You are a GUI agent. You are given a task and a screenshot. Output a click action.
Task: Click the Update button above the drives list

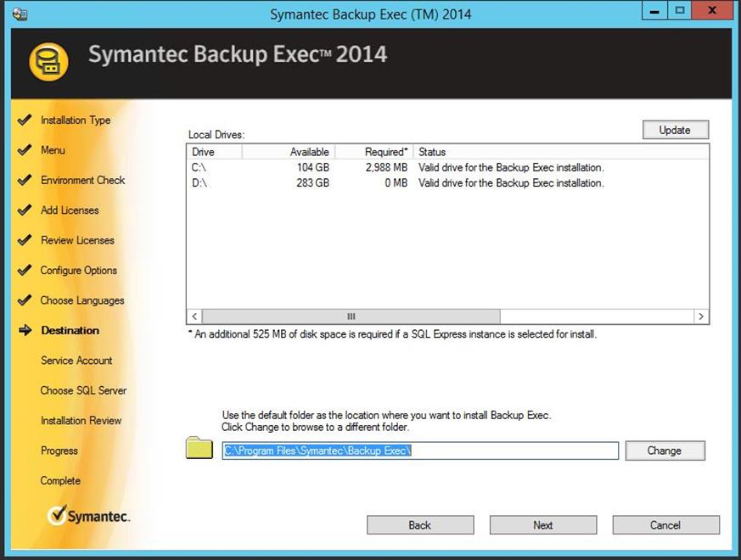(x=676, y=130)
